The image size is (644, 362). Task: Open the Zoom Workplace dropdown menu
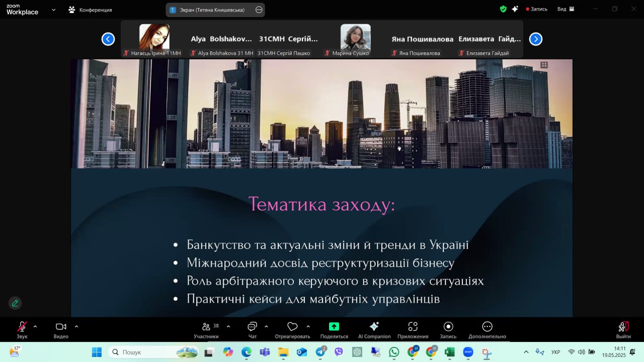(x=54, y=10)
